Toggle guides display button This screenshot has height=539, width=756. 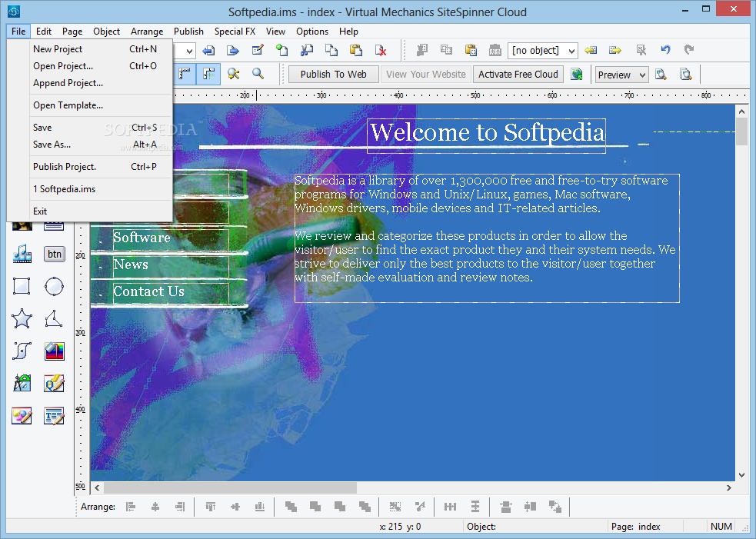tap(208, 74)
